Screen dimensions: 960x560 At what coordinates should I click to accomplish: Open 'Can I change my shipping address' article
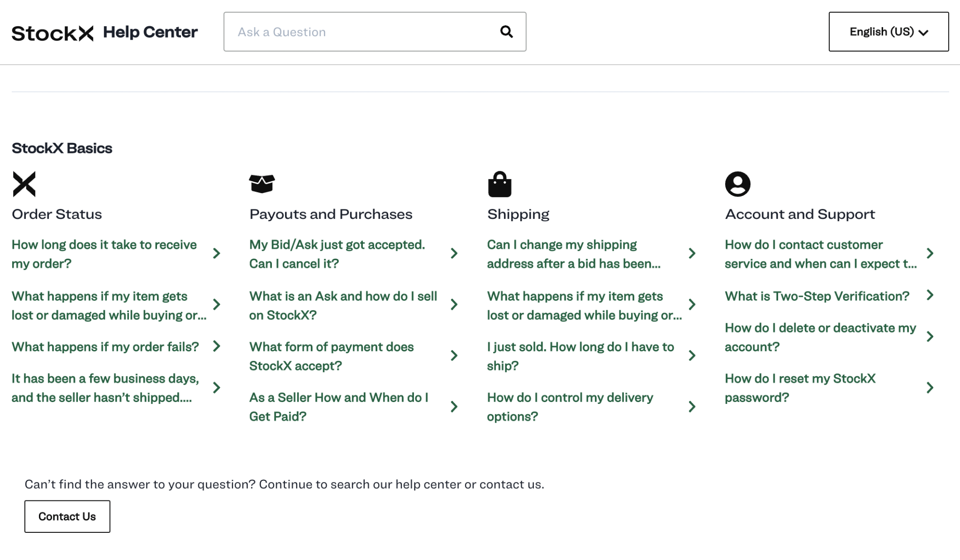(574, 254)
